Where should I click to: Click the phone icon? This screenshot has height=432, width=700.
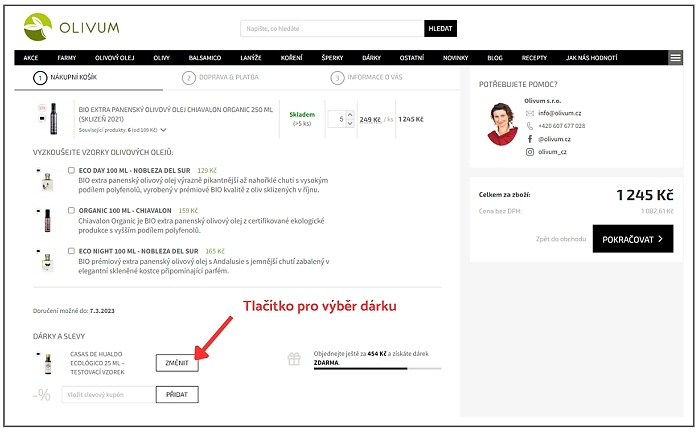pos(529,126)
